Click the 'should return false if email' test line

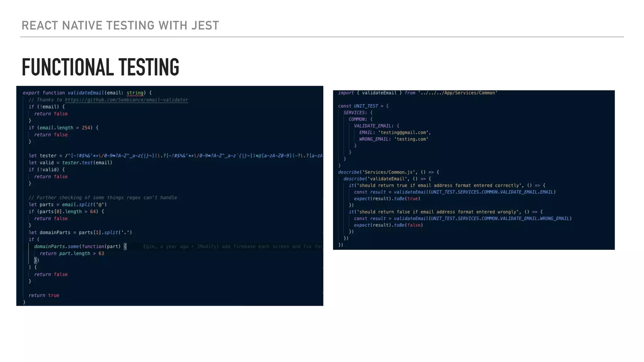446,212
